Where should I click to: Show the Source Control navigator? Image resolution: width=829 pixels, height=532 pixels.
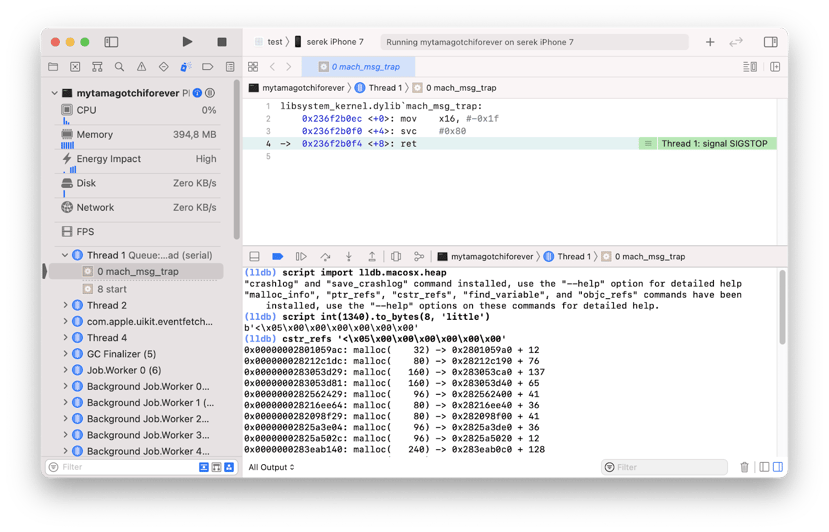(75, 67)
